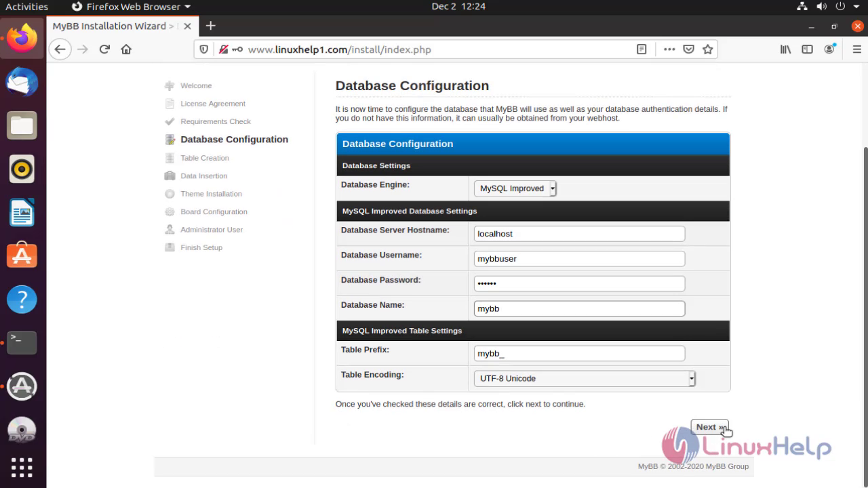The image size is (868, 488).
Task: Click the Database Name field
Action: click(579, 308)
